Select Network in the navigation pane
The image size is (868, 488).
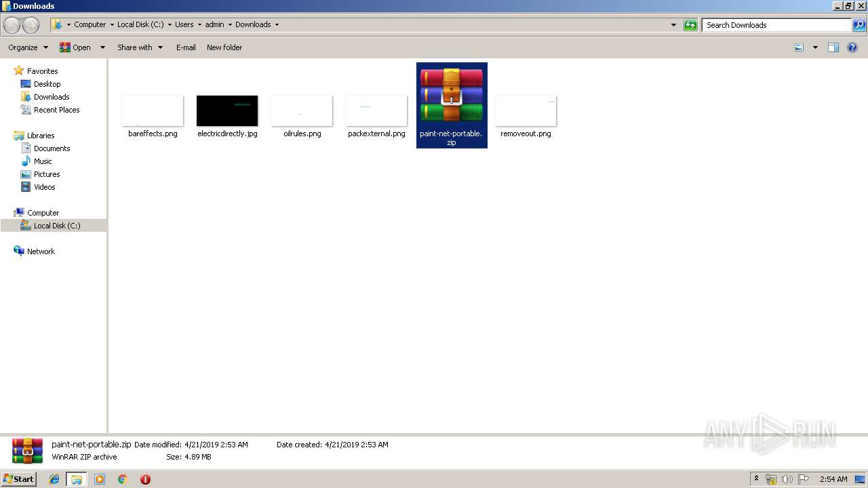coord(41,251)
